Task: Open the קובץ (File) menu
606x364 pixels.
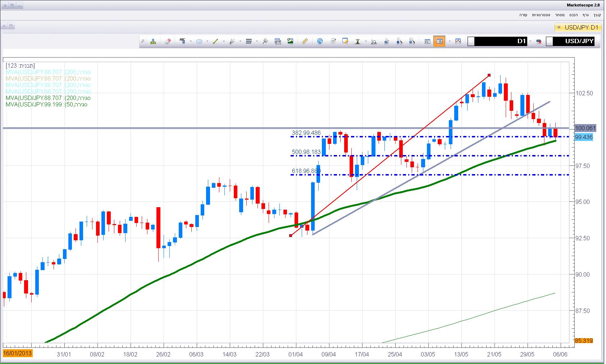Action: pyautogui.click(x=597, y=15)
